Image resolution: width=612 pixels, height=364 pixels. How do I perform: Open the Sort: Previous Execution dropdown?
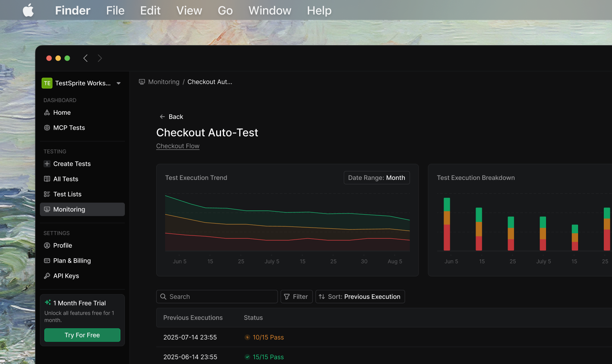360,297
